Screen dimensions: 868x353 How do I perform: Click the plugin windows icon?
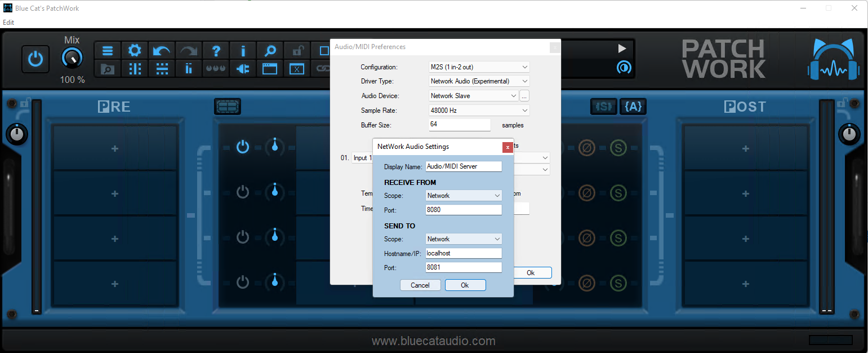pyautogui.click(x=270, y=69)
